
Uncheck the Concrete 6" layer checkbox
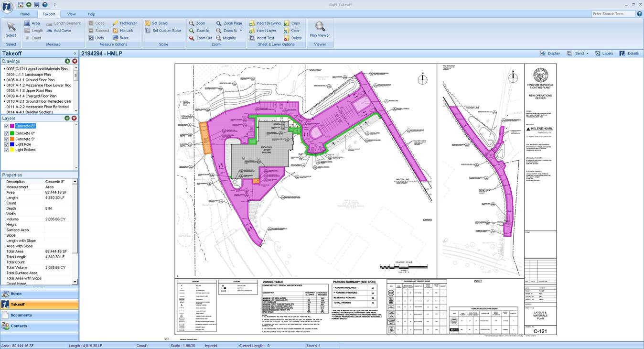(x=7, y=133)
